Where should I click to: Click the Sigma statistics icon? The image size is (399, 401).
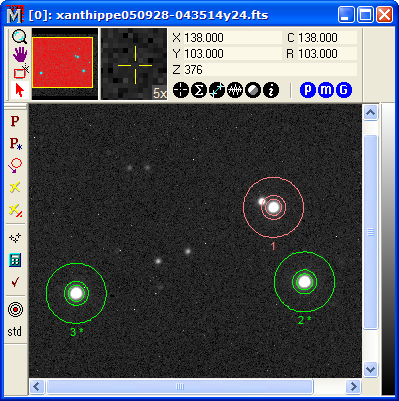tap(199, 90)
